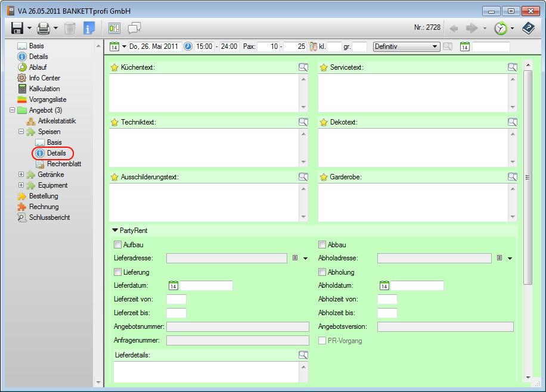This screenshot has width=546, height=392.
Task: Select Kalkulation in the sidebar
Action: pyautogui.click(x=44, y=89)
